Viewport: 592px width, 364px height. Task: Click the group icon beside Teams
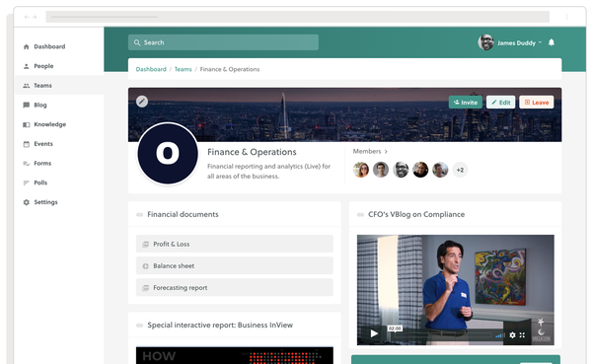click(x=26, y=86)
